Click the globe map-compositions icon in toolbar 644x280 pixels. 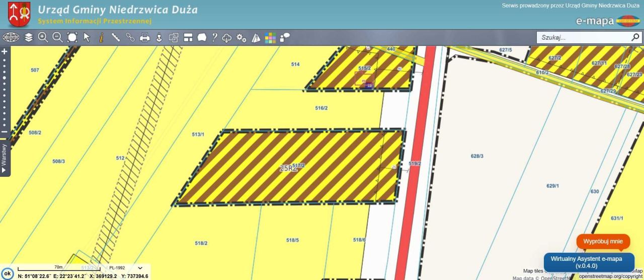point(11,37)
